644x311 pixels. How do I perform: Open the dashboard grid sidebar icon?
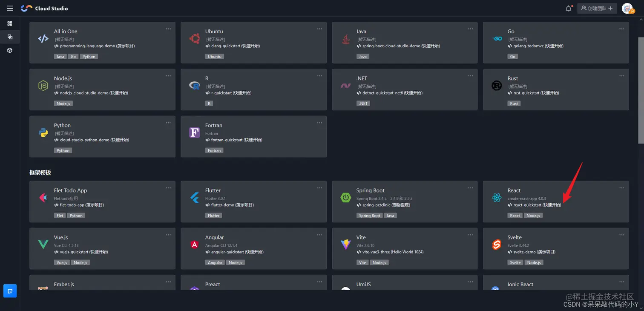click(x=10, y=23)
